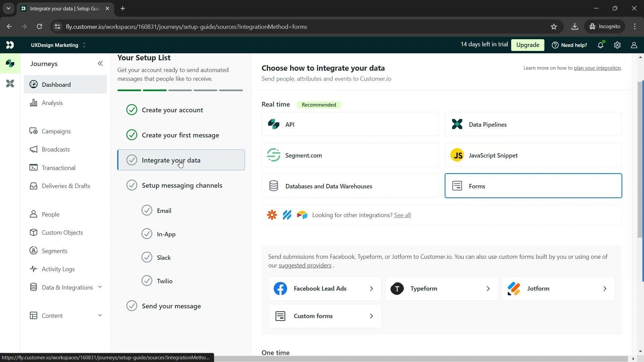Open the settings gear icon
This screenshot has width=644, height=362.
(617, 45)
